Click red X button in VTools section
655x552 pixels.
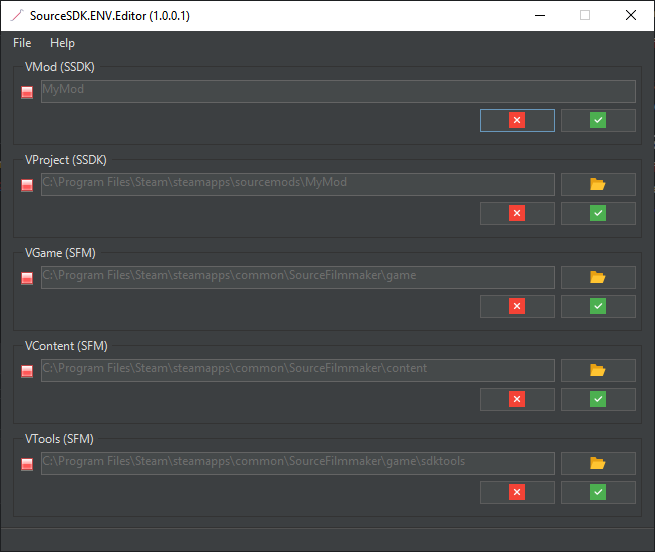click(x=517, y=492)
